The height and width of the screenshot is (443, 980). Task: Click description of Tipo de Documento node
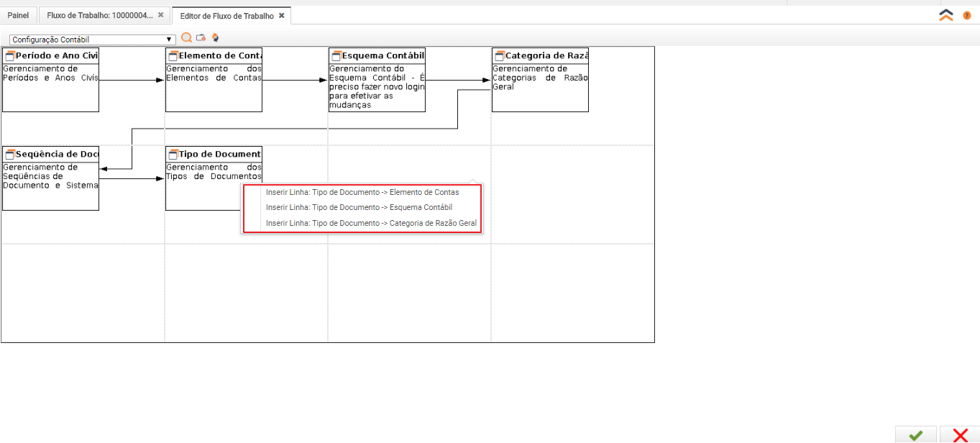coord(214,172)
